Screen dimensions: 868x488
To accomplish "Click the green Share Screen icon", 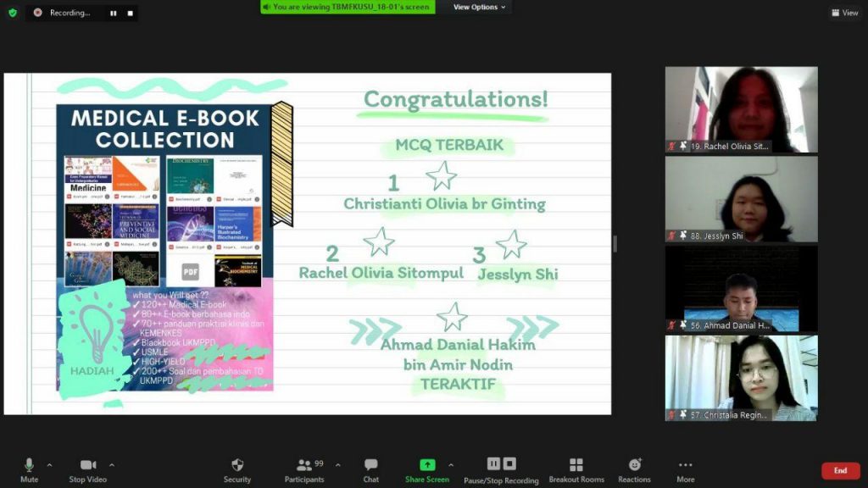I will [x=427, y=464].
